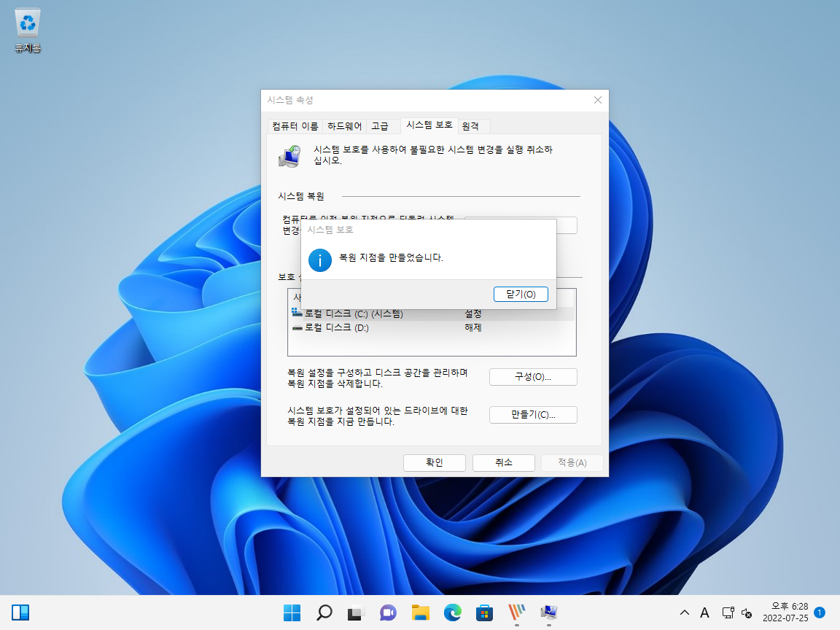Open the Windows Start menu
The height and width of the screenshot is (630, 840).
(x=292, y=612)
